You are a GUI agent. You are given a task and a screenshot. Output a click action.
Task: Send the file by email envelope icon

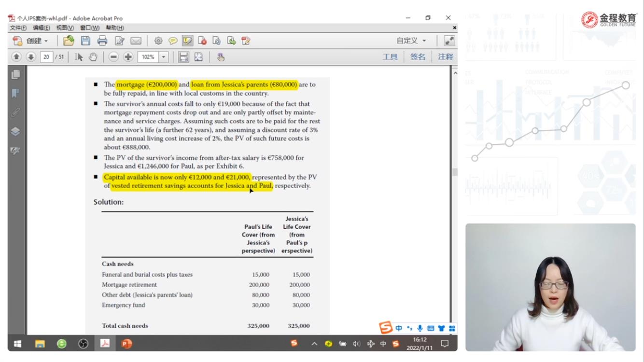pyautogui.click(x=136, y=41)
